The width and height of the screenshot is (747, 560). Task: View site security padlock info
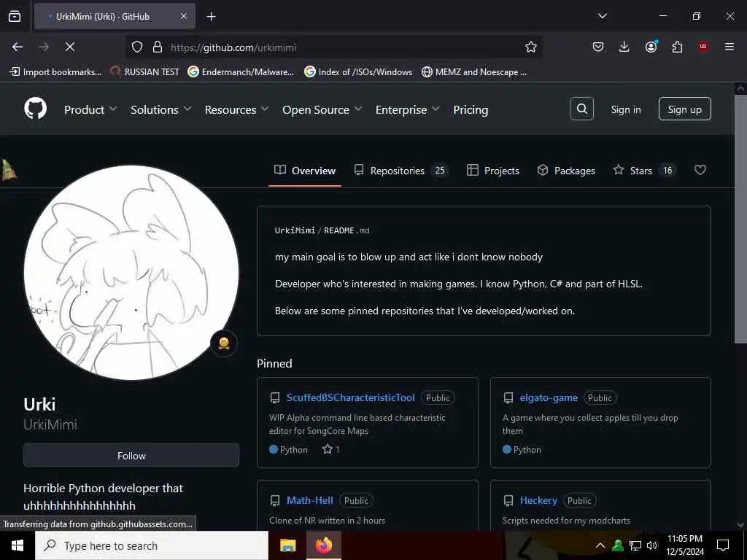[x=158, y=47]
